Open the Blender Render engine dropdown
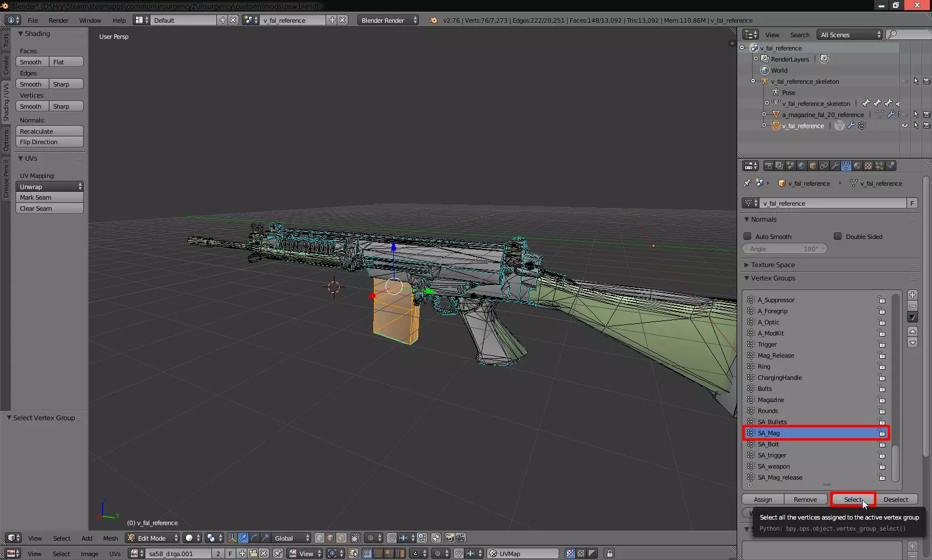This screenshot has width=932, height=560. pyautogui.click(x=388, y=20)
